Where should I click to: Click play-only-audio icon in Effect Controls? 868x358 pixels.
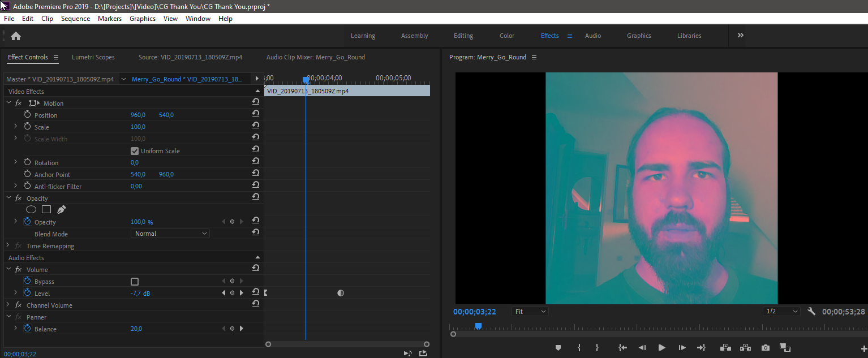coord(407,353)
